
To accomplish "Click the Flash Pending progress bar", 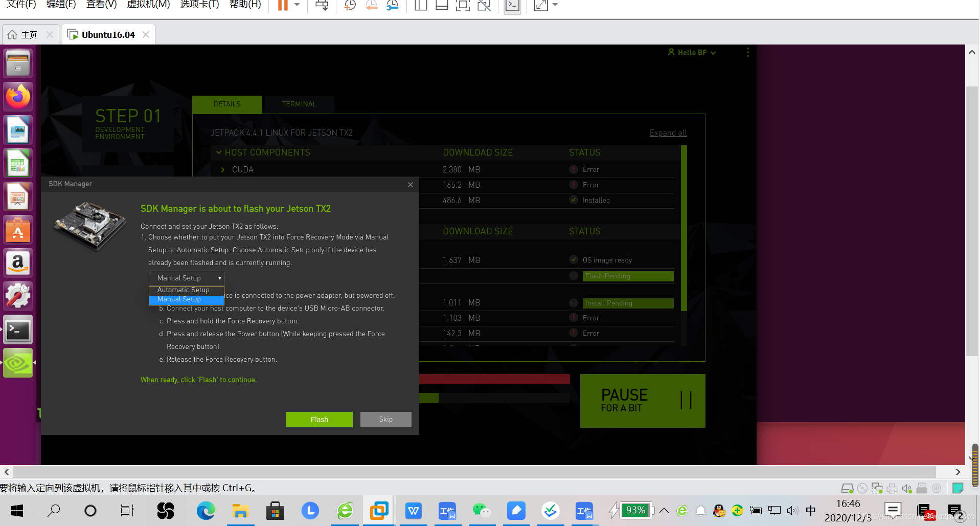I will (x=628, y=276).
